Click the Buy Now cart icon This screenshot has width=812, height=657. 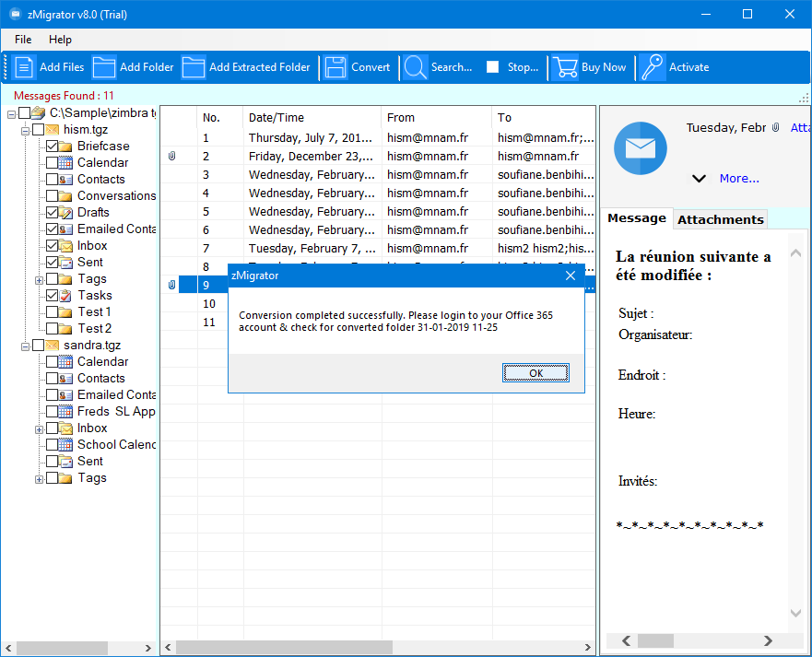(x=565, y=67)
